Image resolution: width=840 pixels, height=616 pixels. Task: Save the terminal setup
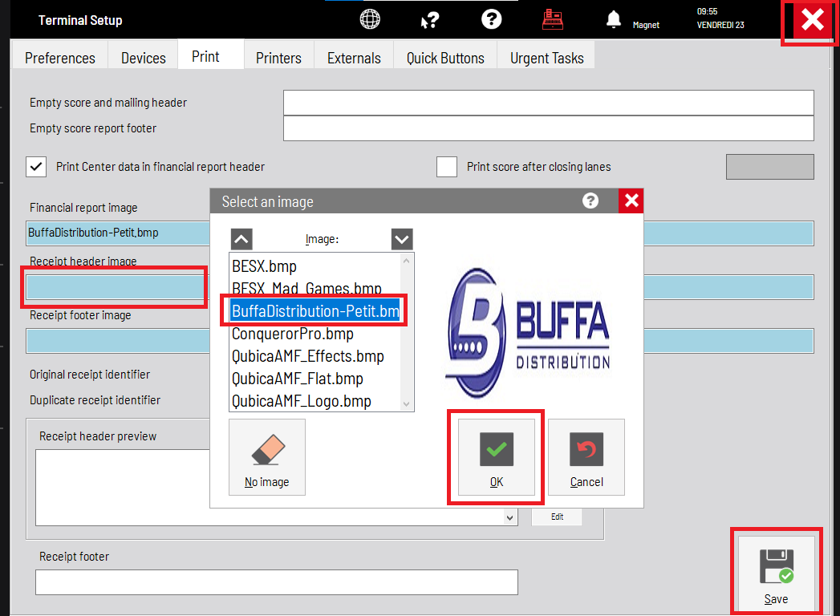tap(776, 573)
